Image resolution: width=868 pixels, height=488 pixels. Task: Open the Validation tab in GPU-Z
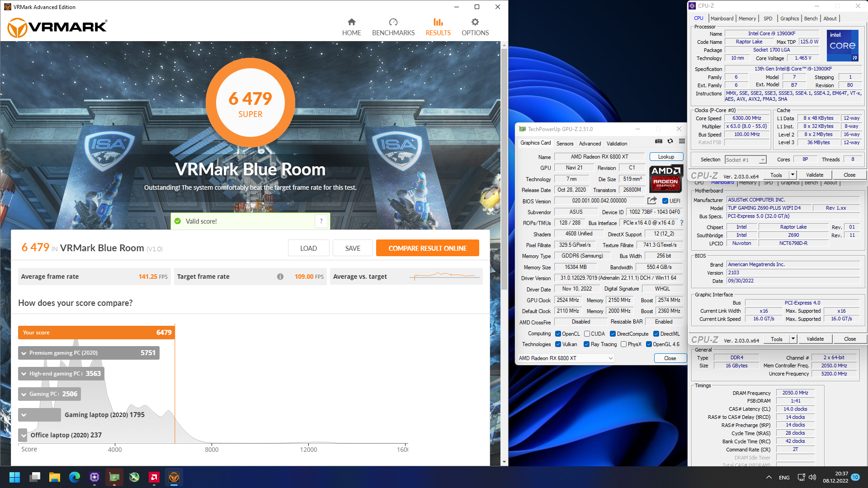click(x=617, y=144)
